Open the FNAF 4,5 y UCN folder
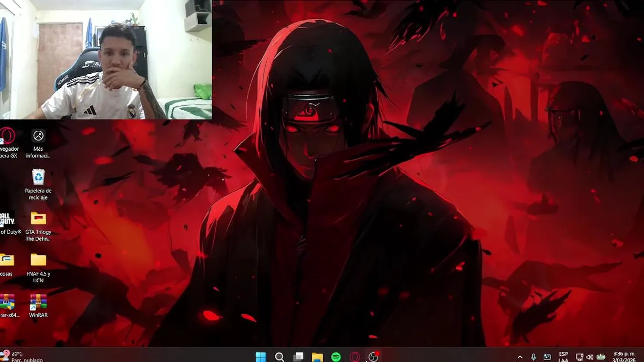This screenshot has width=644, height=362. (38, 268)
